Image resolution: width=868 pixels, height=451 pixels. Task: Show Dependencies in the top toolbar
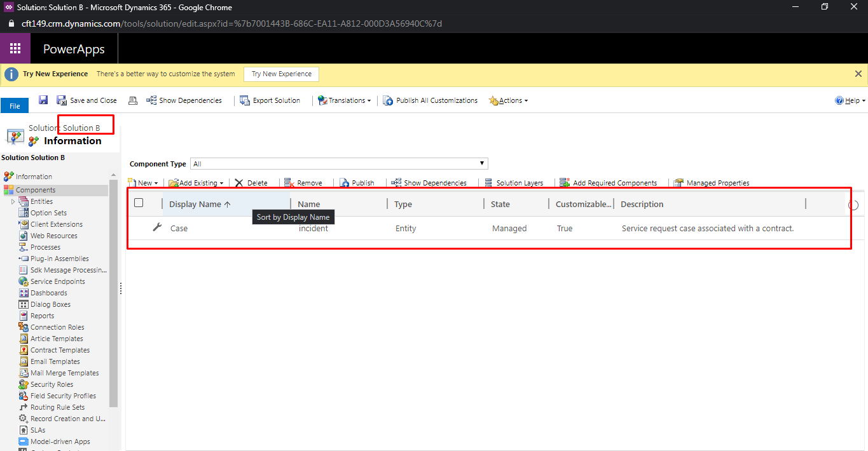[184, 100]
